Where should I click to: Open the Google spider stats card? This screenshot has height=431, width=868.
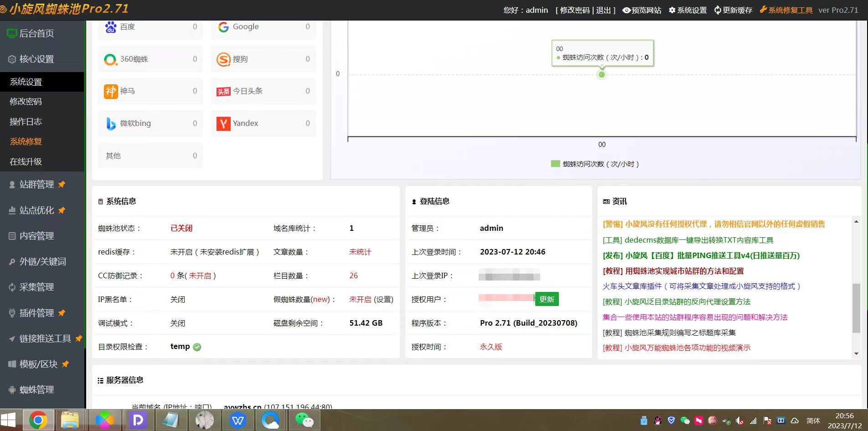pos(263,29)
